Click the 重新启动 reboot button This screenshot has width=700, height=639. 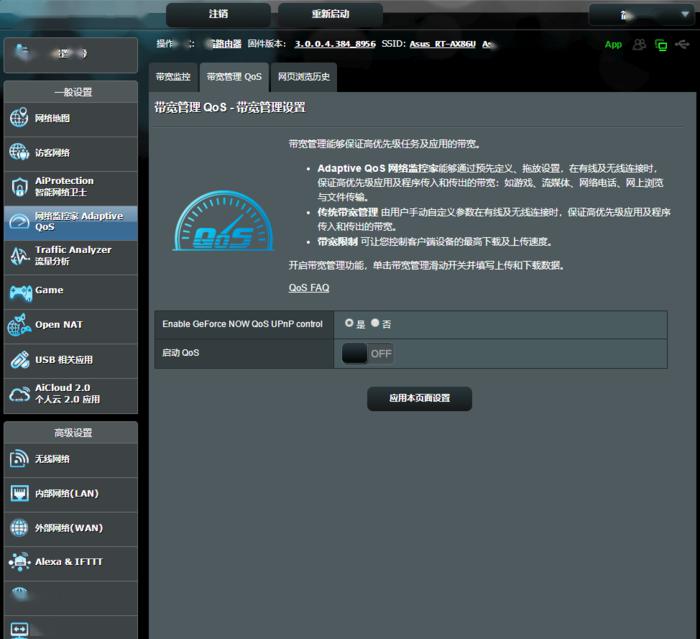click(330, 14)
